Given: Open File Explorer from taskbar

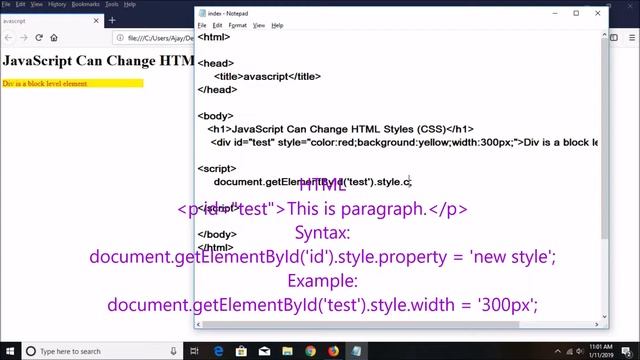Looking at the screenshot, I should tap(287, 351).
